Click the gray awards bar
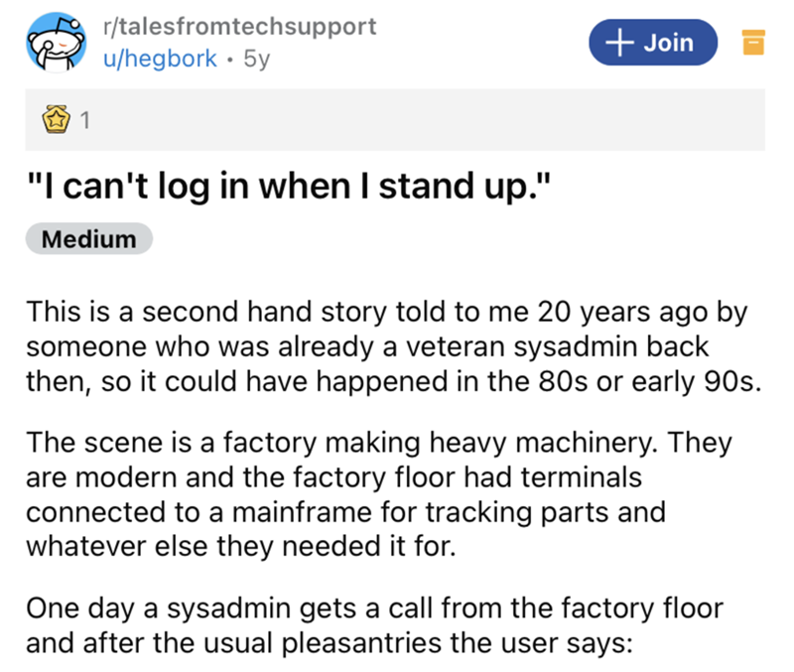 pyautogui.click(x=417, y=121)
